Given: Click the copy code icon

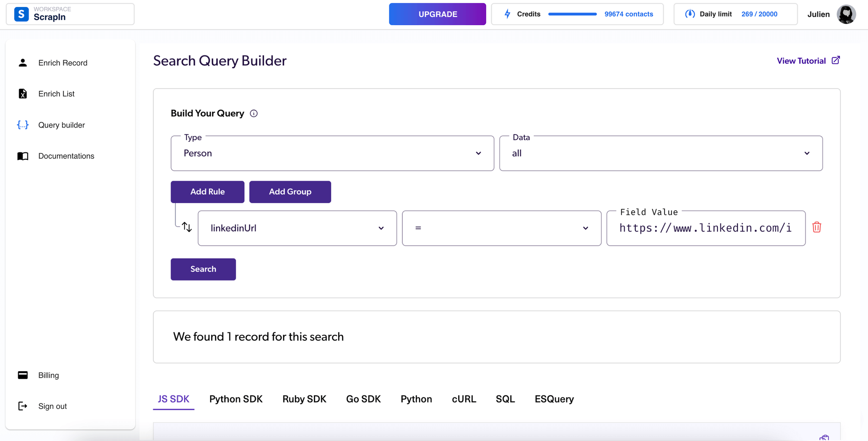Looking at the screenshot, I should coord(824,438).
